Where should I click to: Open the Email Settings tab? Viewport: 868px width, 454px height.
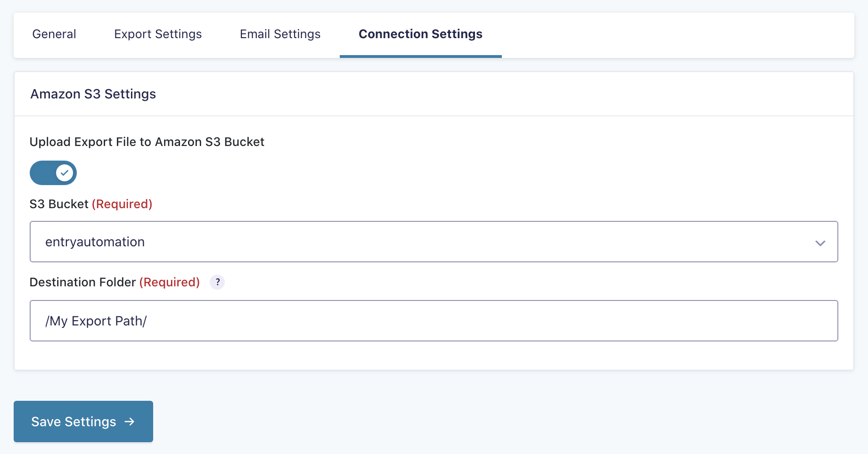(x=280, y=34)
